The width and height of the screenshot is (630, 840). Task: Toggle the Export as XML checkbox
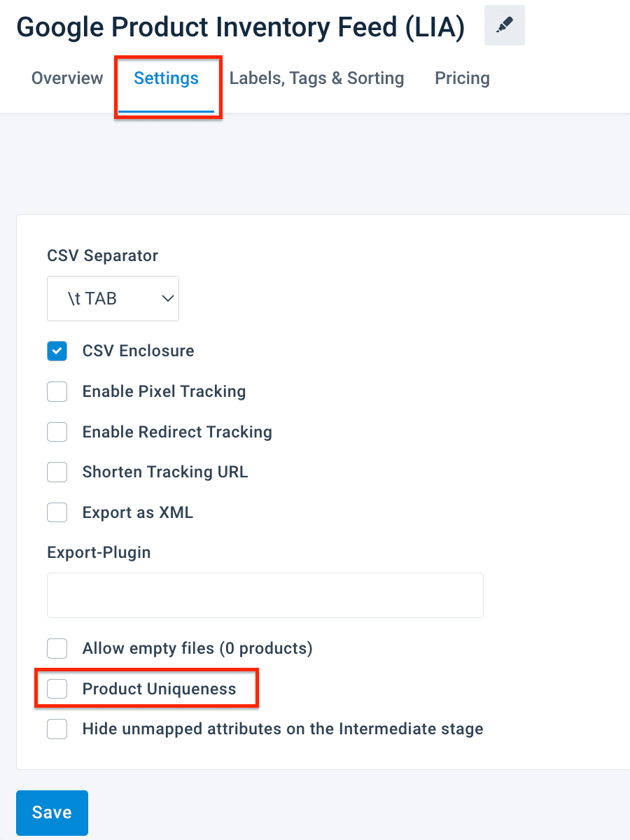(57, 513)
